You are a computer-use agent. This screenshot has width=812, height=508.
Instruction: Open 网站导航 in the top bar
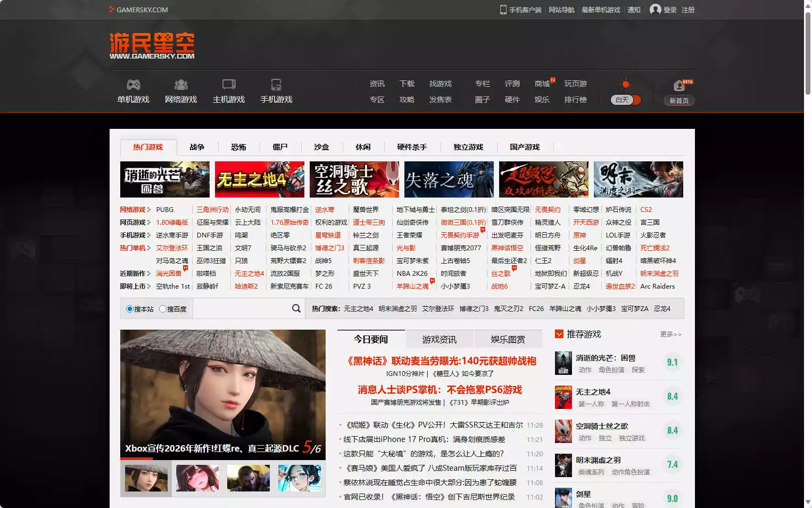pyautogui.click(x=561, y=10)
